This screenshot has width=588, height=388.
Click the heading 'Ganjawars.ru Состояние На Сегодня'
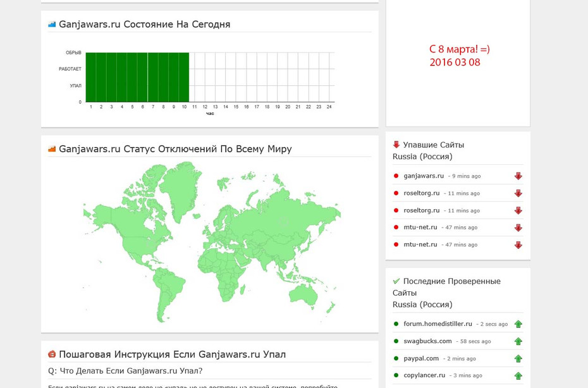pyautogui.click(x=144, y=25)
